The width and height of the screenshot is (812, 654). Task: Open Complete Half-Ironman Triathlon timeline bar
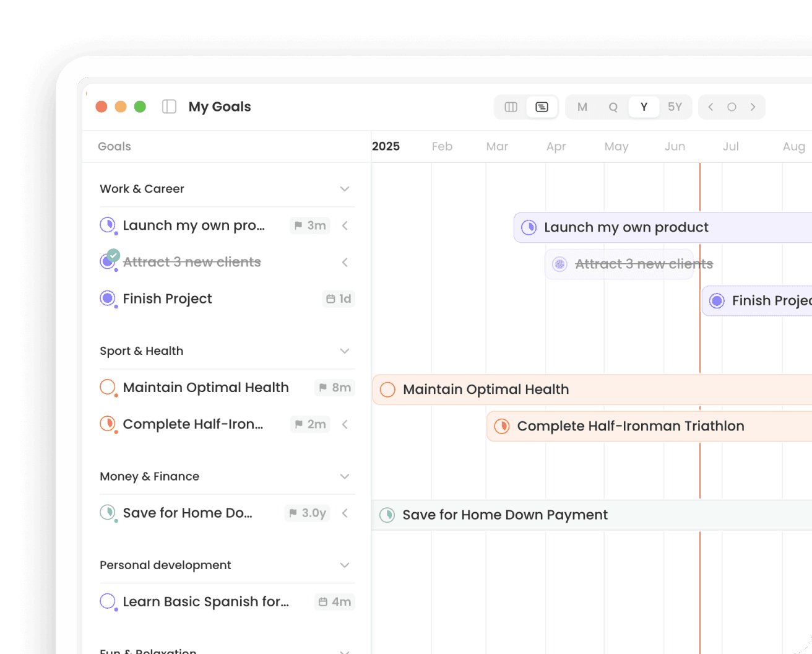pos(649,426)
